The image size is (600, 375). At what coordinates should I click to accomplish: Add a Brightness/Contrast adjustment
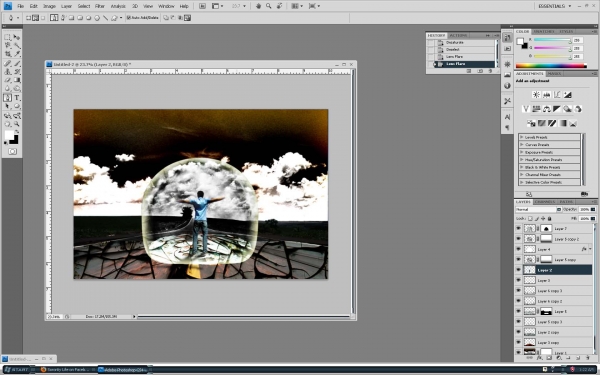click(536, 95)
